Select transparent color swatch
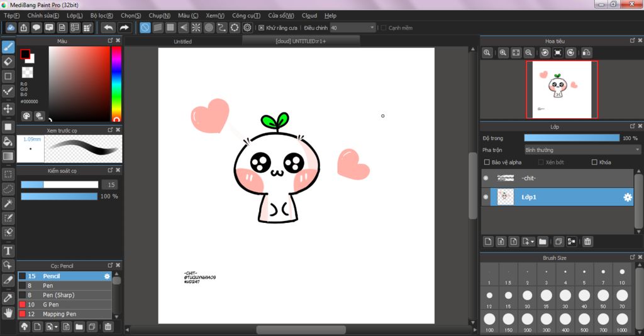Screen dimensions: 644x336 point(27,72)
